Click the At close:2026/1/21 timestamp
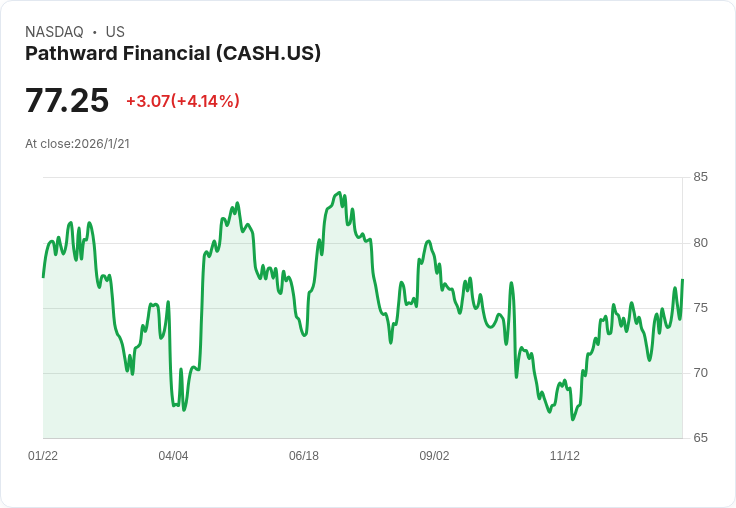This screenshot has height=508, width=736. pyautogui.click(x=77, y=143)
